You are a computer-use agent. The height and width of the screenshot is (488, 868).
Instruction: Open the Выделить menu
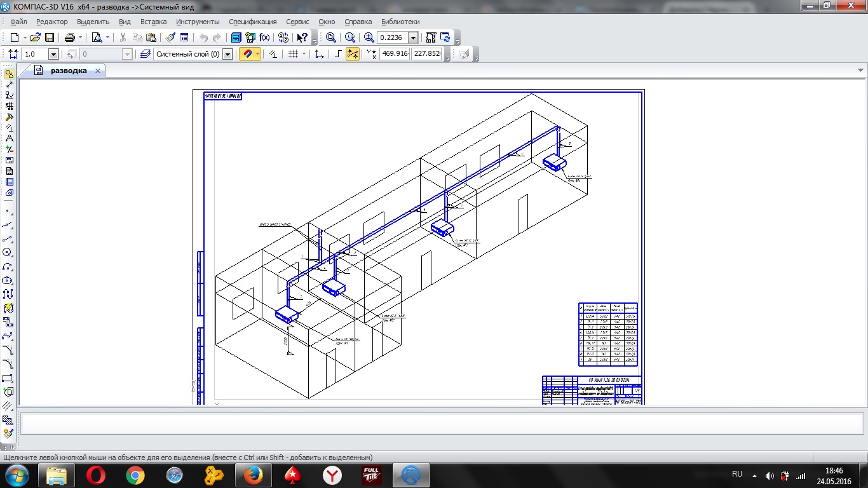pos(93,22)
